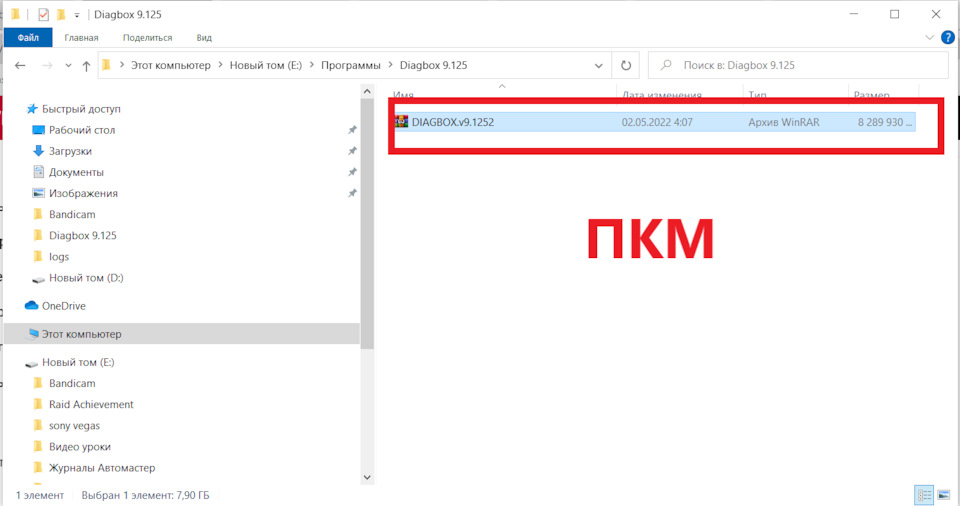Viewport: 960px width, 506px height.
Task: Open Рабочий стол in quick access
Action: 82,130
